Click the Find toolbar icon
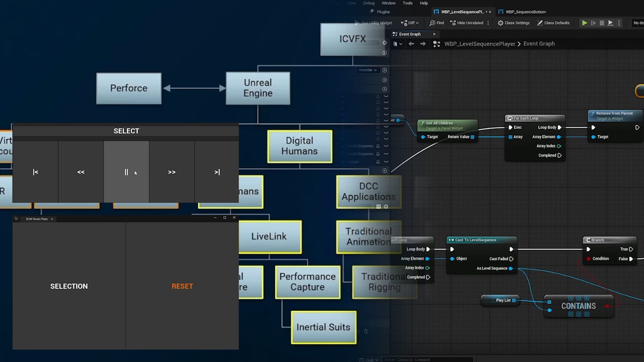Image resolution: width=644 pixels, height=362 pixels. pos(436,23)
